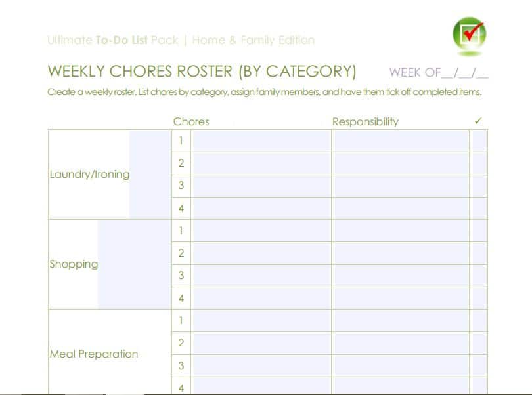Click the checkmark column header symbol
The width and height of the screenshot is (532, 395).
pyautogui.click(x=478, y=121)
